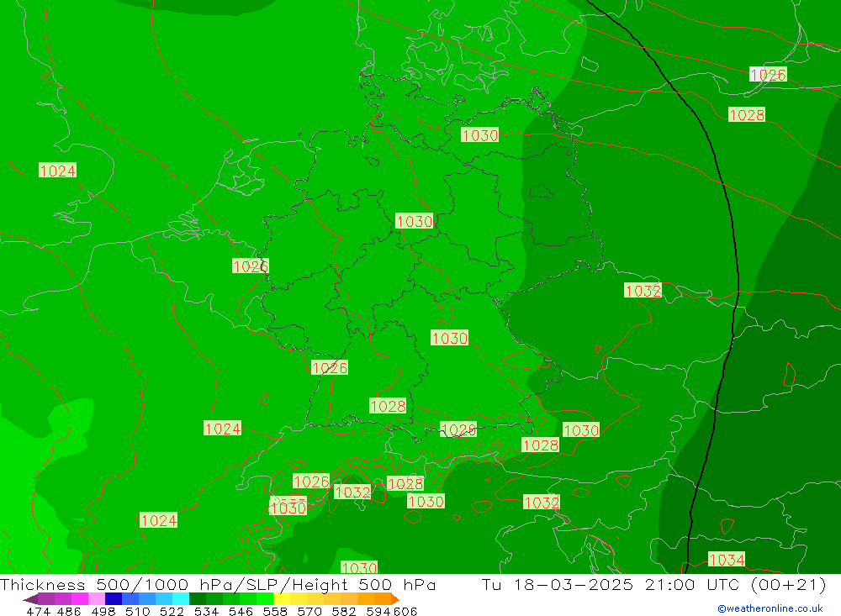The height and width of the screenshot is (616, 841).
Task: Click the 594 value under the legend
Action: [x=378, y=611]
